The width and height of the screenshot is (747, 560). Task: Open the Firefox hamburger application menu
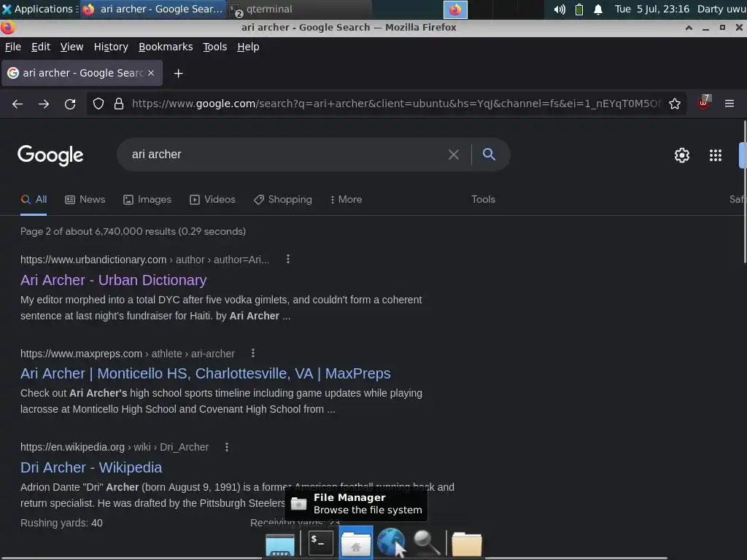pyautogui.click(x=729, y=104)
